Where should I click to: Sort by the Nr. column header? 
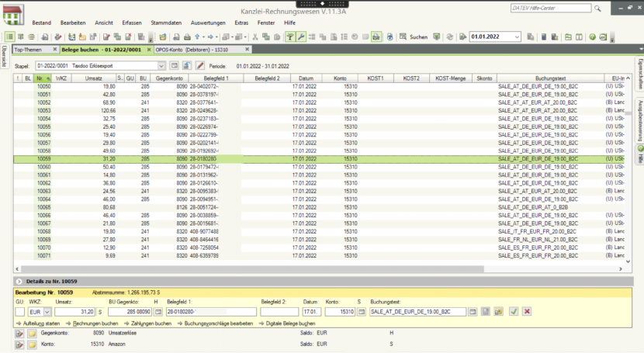pyautogui.click(x=43, y=78)
